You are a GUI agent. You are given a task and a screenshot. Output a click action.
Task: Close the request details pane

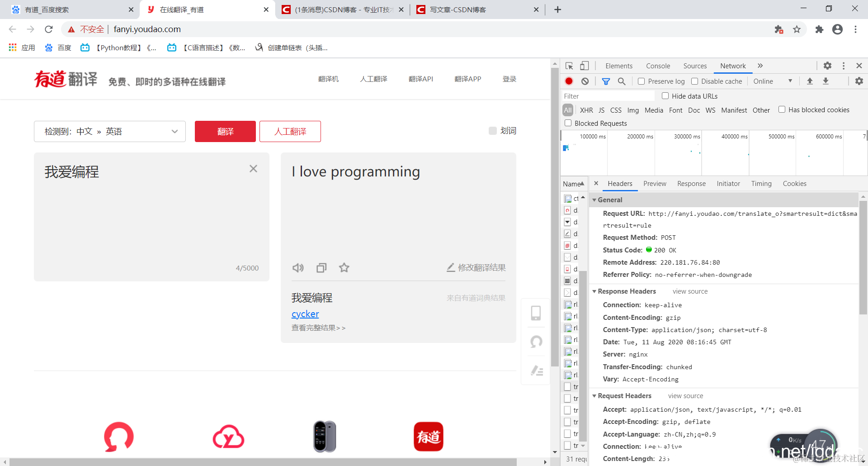pos(596,183)
